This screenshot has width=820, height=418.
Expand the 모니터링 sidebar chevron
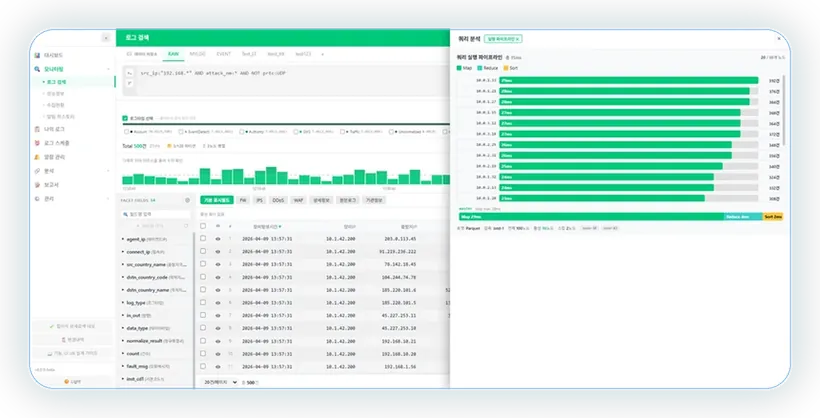[109, 69]
